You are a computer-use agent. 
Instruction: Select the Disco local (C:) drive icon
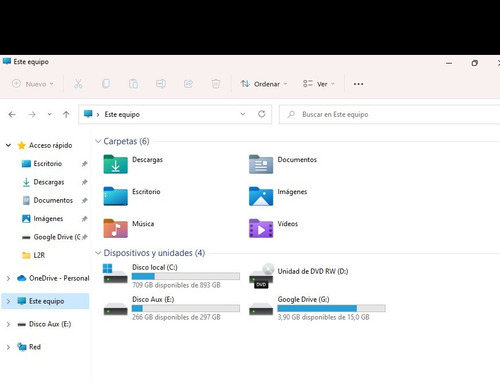tap(115, 274)
